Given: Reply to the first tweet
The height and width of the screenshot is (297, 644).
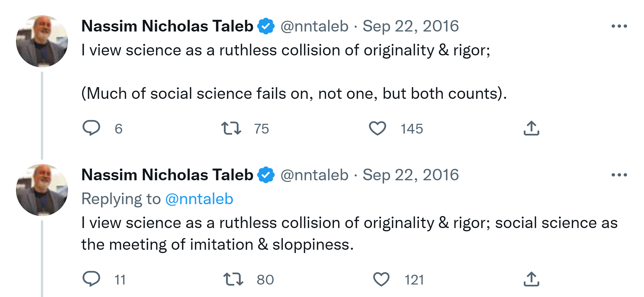Looking at the screenshot, I should coord(91,128).
